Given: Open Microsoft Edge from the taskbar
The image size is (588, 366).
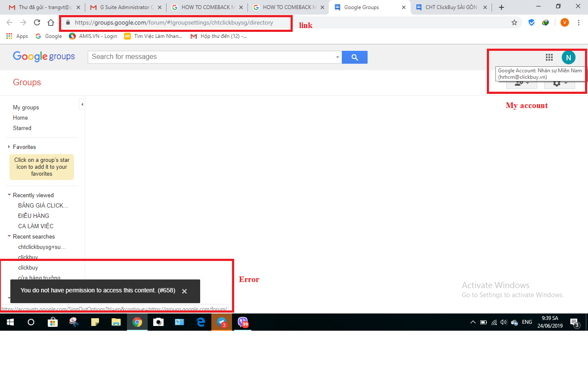Looking at the screenshot, I should pos(201,322).
